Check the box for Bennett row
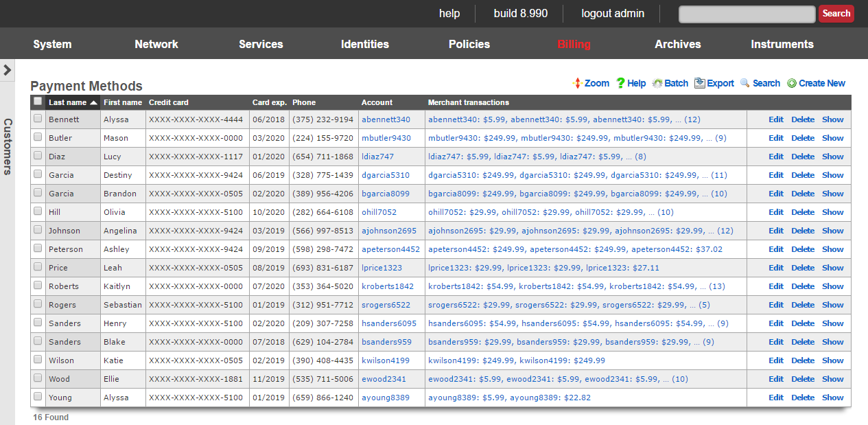 38,119
